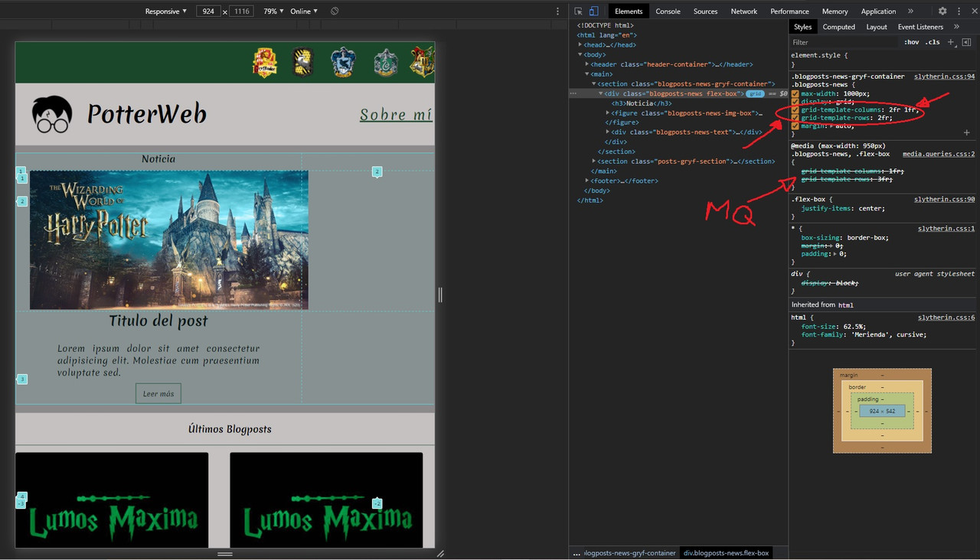980x560 pixels.
Task: Toggle the computed styles sidebar icon
Action: coord(966,42)
